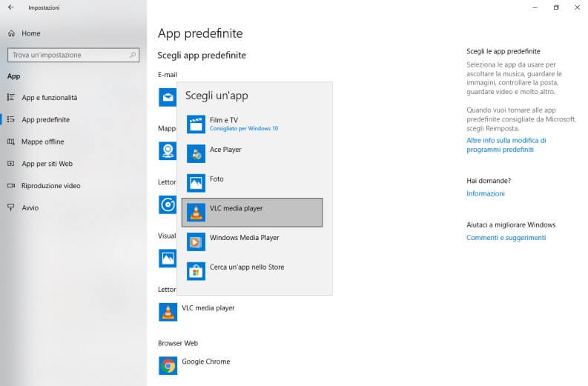Screen dimensions: 588x386
Task: Click the photo viewer default icon
Action: point(168,259)
